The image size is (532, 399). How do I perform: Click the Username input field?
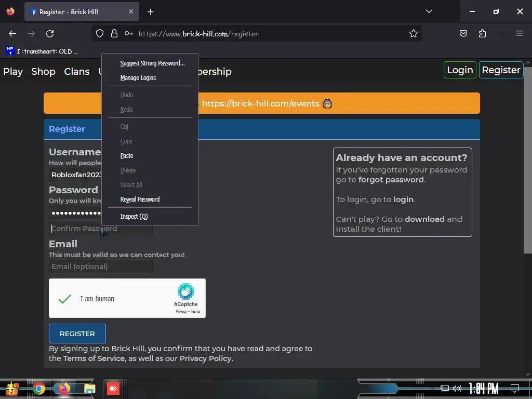(x=76, y=175)
